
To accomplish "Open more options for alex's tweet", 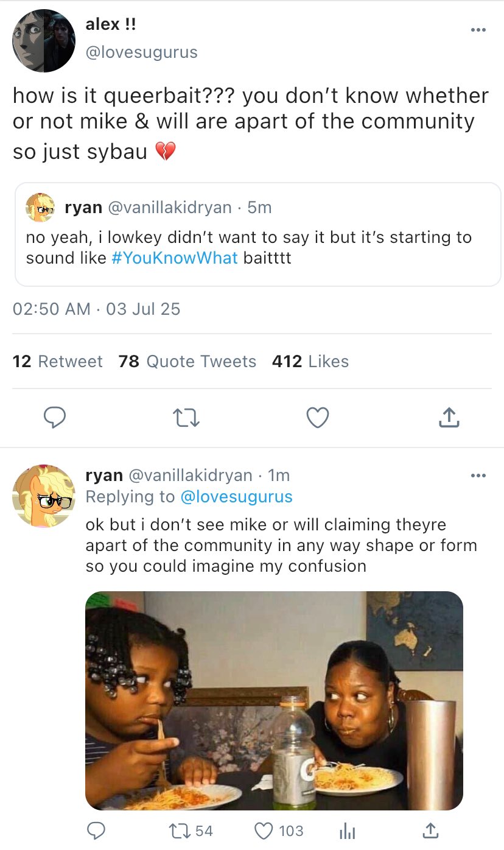I will (x=478, y=30).
